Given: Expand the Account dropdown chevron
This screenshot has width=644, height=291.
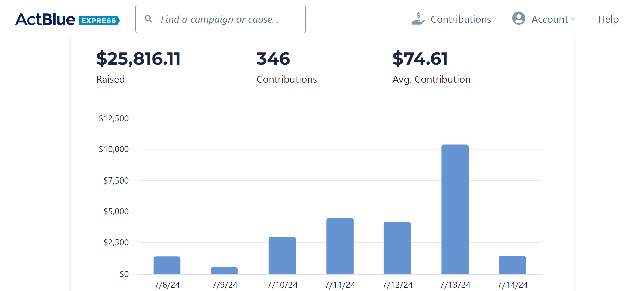Looking at the screenshot, I should tap(573, 19).
